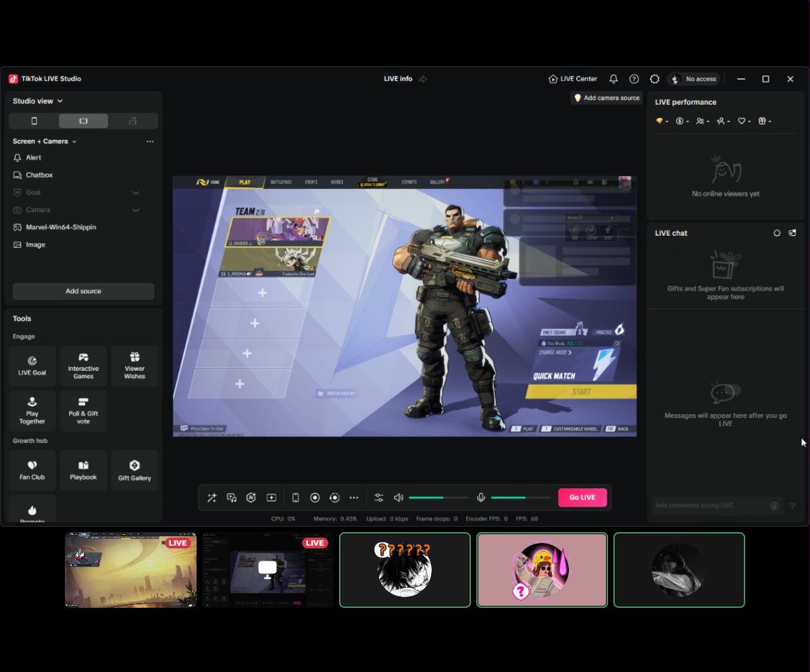Select the Goal source
Screen dimensions: 810x672
coord(83,192)
